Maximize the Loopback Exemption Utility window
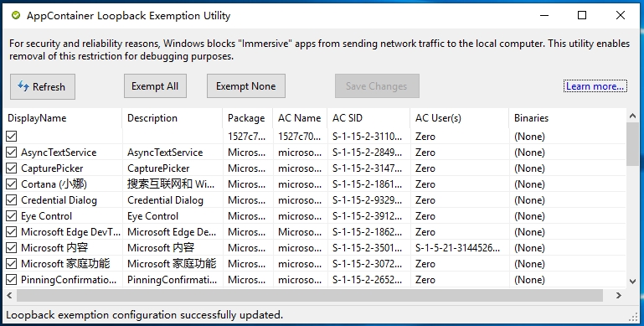644x326 pixels. [x=582, y=16]
